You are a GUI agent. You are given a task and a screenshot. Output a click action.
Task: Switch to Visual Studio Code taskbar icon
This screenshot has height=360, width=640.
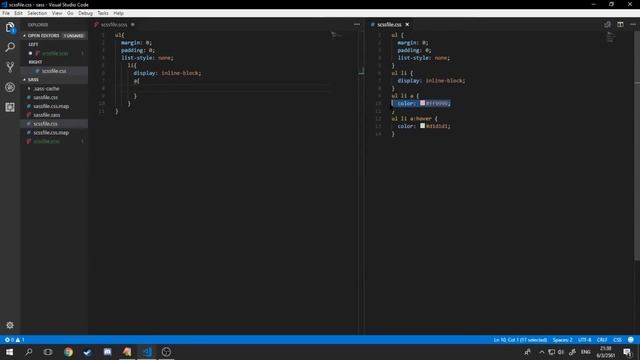point(147,352)
